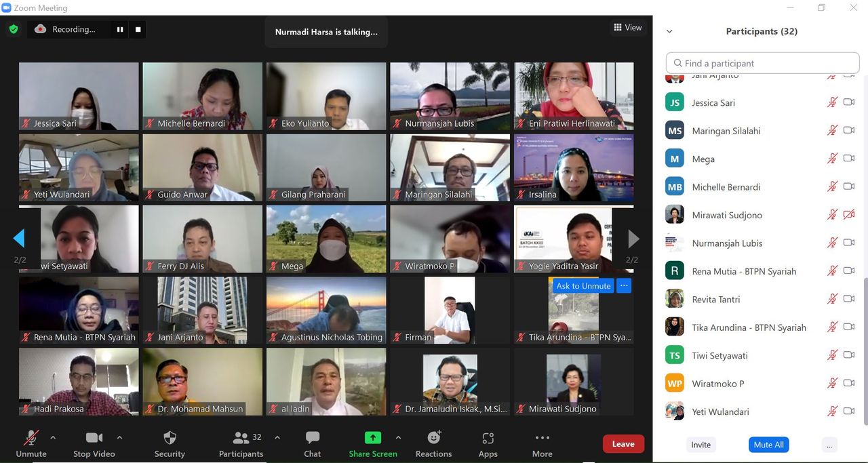
Task: Select Firman video tile
Action: 450,310
